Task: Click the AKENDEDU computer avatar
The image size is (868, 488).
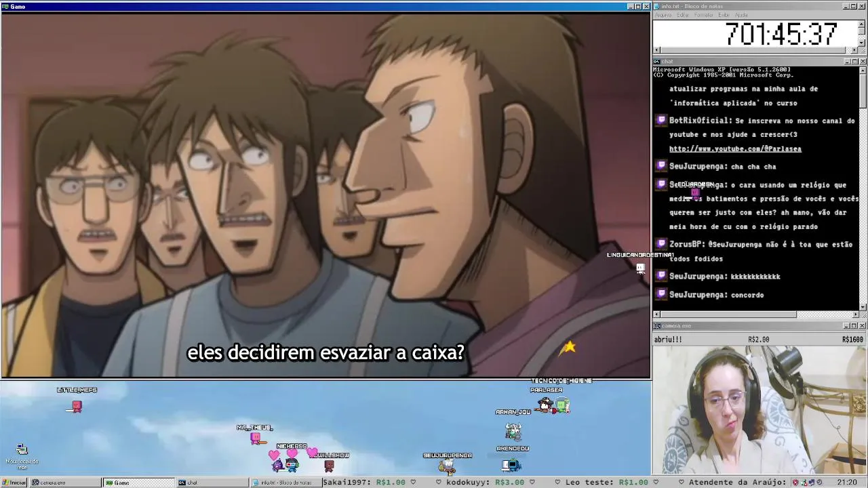Action: (511, 464)
